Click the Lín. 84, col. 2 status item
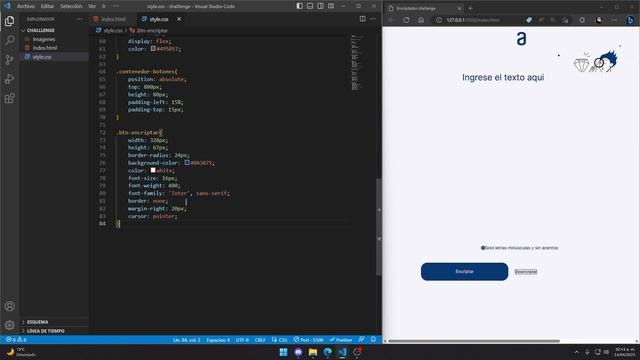 [187, 340]
